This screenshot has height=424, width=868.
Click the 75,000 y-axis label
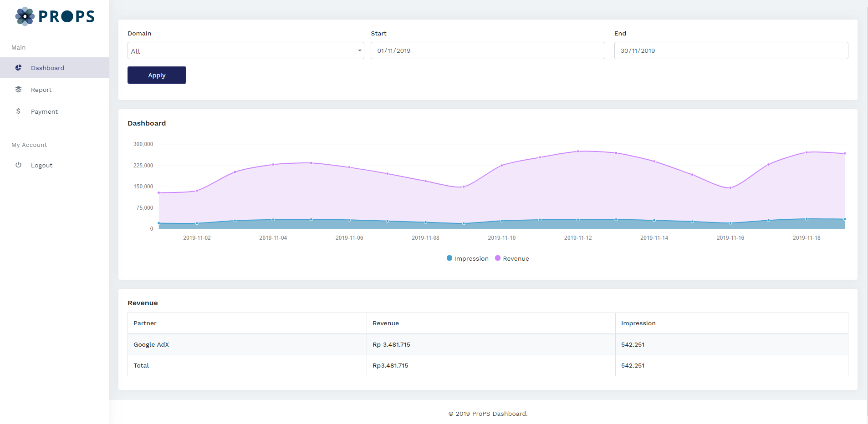pyautogui.click(x=145, y=208)
